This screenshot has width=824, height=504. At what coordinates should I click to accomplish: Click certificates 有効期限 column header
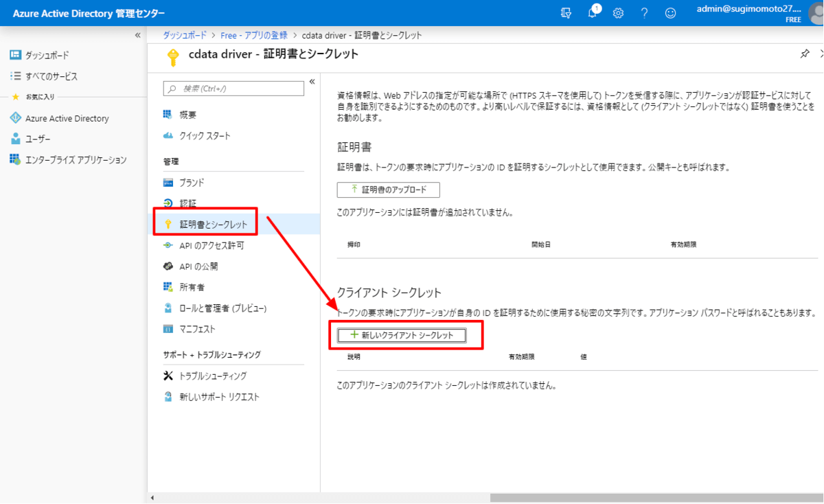pyautogui.click(x=683, y=244)
